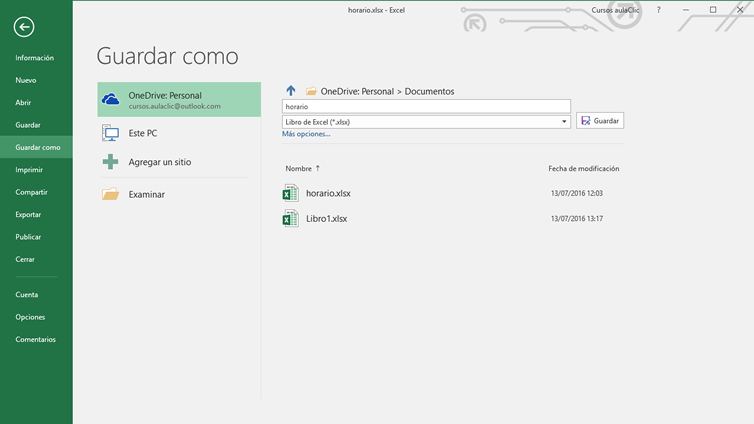Open Cuenta page
The width and height of the screenshot is (754, 424).
[x=36, y=295]
